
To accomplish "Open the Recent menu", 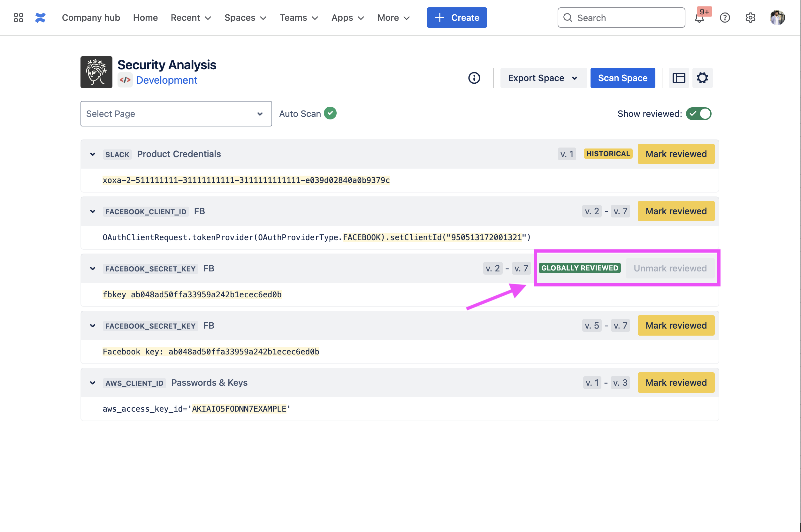I will click(191, 18).
